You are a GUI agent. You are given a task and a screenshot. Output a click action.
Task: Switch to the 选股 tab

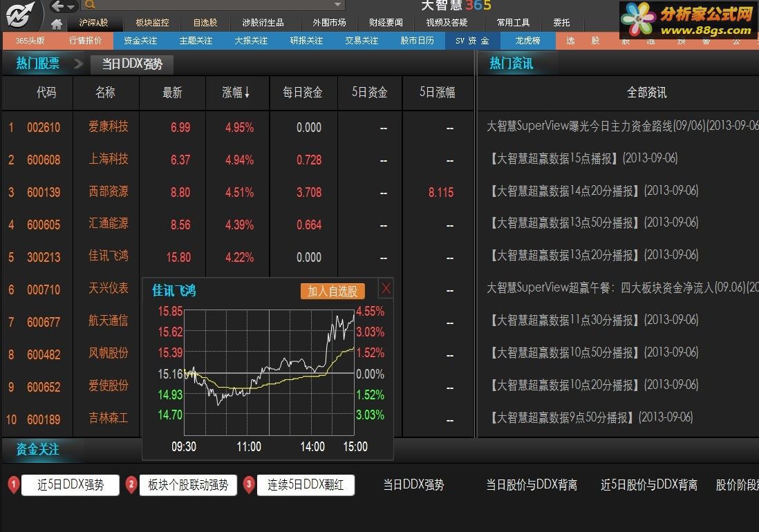[x=583, y=41]
